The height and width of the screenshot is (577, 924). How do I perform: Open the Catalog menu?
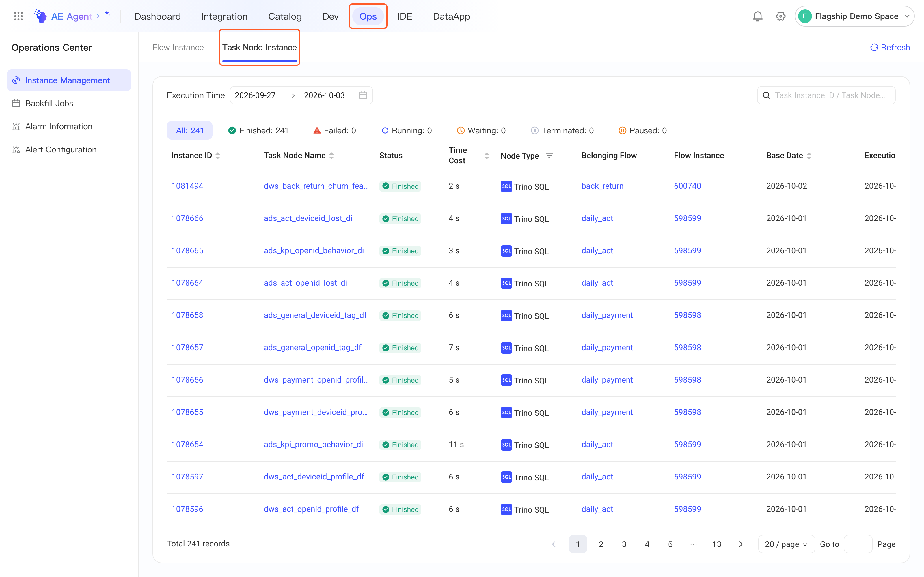pos(285,16)
